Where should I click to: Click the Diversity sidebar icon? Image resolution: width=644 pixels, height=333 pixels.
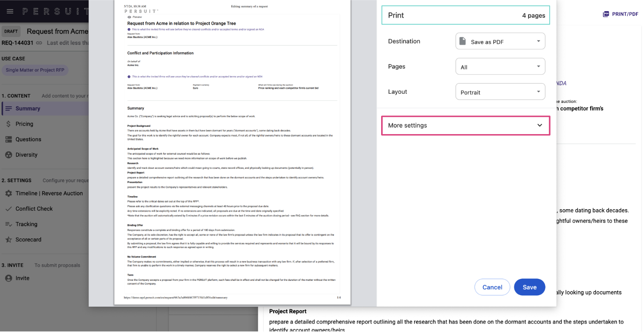pyautogui.click(x=9, y=155)
